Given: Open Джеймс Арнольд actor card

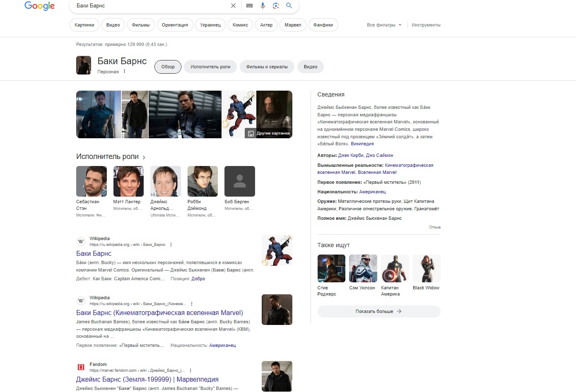Looking at the screenshot, I should (x=166, y=191).
